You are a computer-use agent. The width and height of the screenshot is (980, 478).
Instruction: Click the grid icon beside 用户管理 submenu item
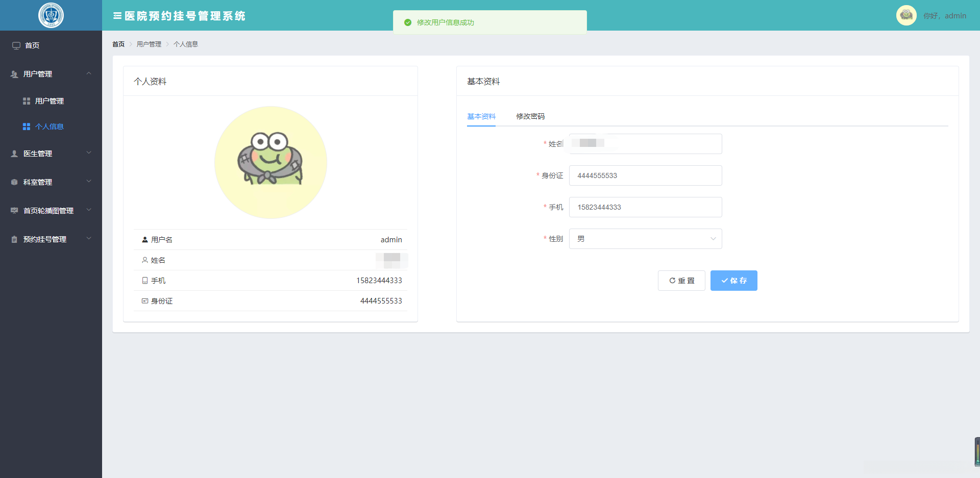(x=27, y=101)
